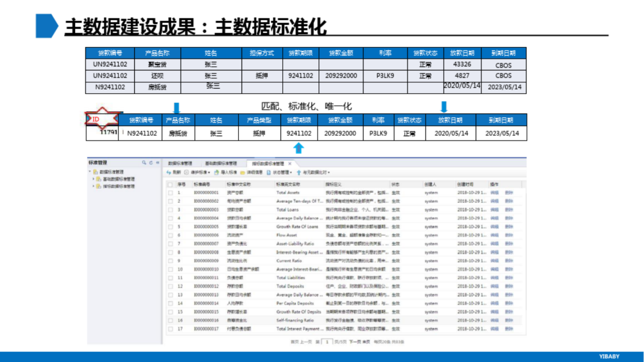Select the 聚宝贷 product cell in top table

coord(157,64)
